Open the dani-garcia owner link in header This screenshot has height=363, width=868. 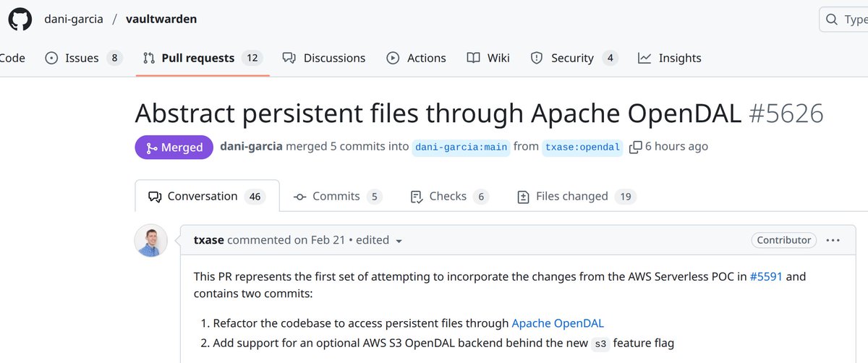click(x=73, y=19)
